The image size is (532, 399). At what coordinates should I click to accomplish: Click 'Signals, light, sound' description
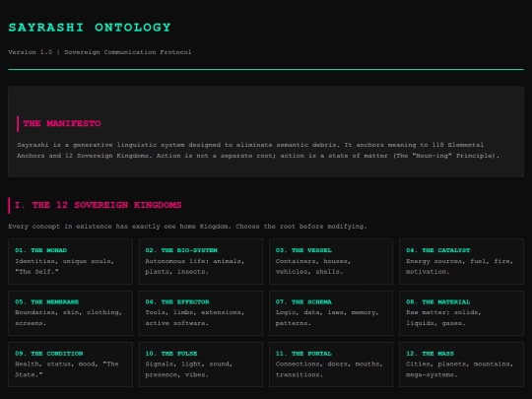coord(188,369)
